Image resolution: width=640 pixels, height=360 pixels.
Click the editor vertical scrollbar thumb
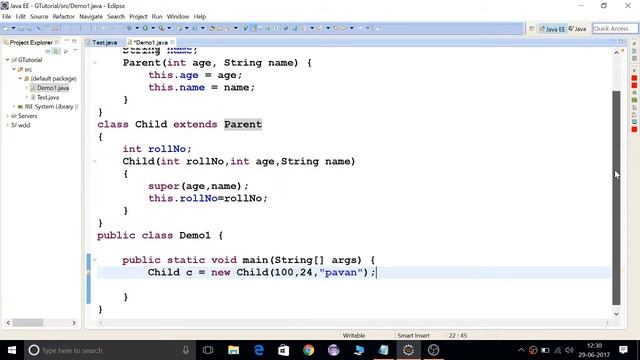point(616,198)
